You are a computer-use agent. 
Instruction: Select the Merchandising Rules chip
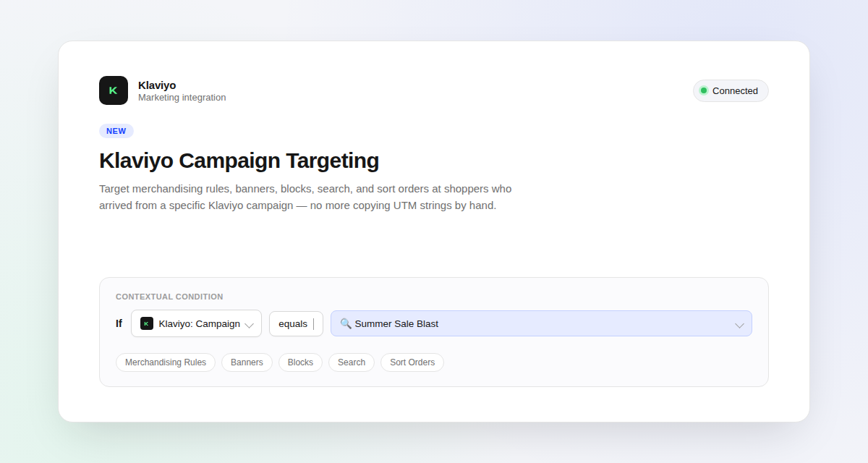click(x=166, y=362)
